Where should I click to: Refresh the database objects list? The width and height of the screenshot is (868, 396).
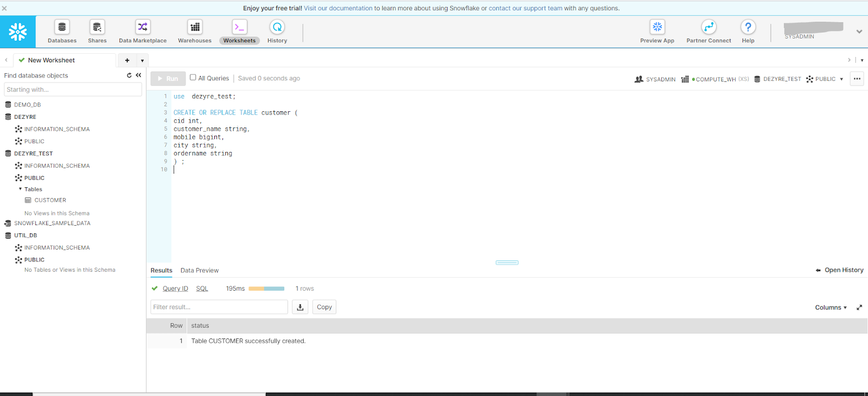point(129,75)
